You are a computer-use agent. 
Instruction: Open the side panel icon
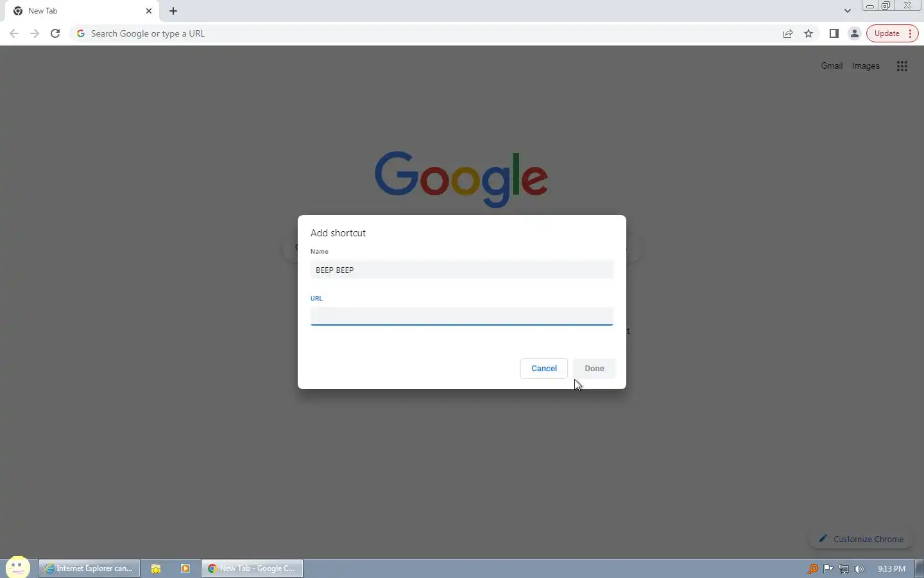834,33
